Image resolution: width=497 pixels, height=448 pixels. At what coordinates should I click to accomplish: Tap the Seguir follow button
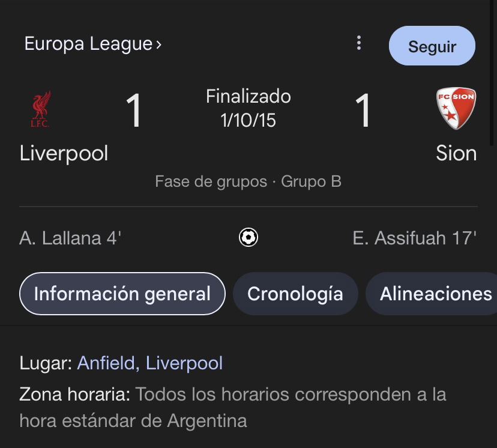tap(432, 46)
